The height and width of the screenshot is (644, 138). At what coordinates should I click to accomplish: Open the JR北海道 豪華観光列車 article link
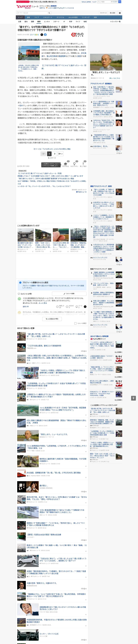54,473
